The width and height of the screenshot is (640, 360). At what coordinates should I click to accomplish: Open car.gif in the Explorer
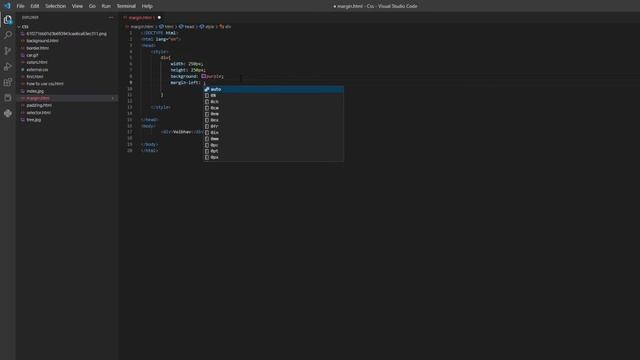tap(32, 55)
